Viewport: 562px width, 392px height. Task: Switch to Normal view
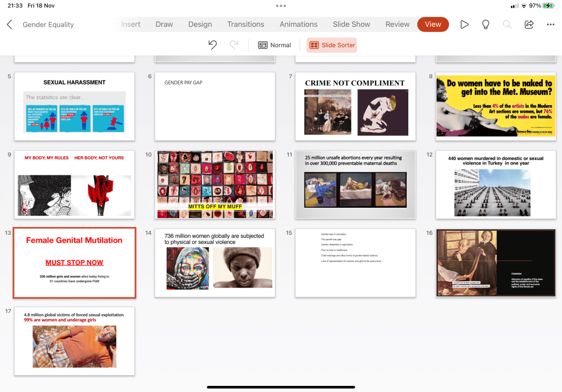coord(274,45)
